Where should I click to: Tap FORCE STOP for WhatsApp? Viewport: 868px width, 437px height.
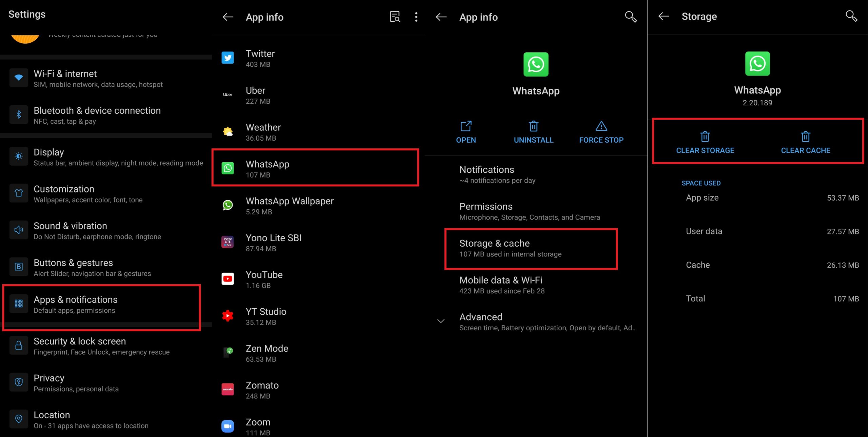pyautogui.click(x=601, y=132)
